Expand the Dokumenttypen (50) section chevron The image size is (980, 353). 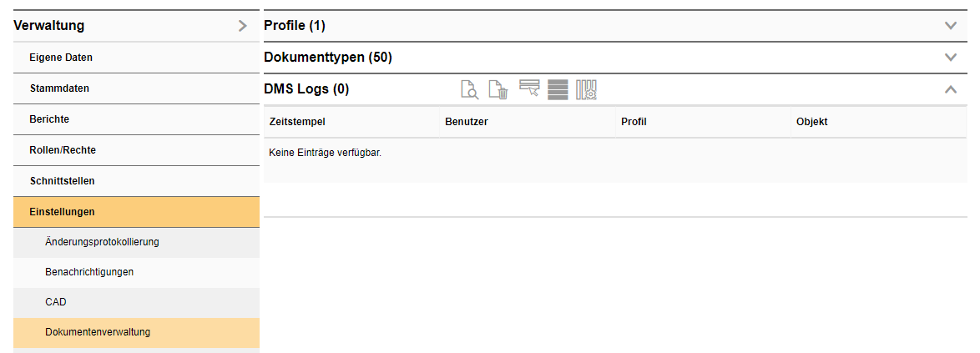(x=951, y=58)
